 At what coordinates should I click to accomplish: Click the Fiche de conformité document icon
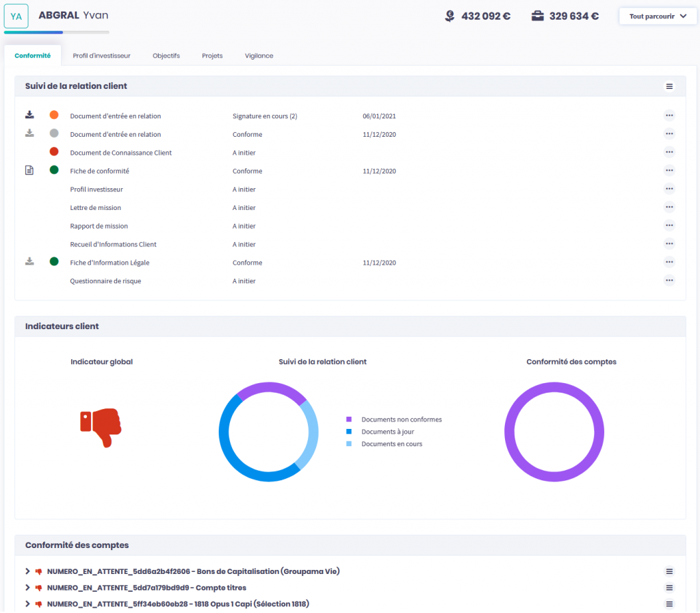point(29,170)
